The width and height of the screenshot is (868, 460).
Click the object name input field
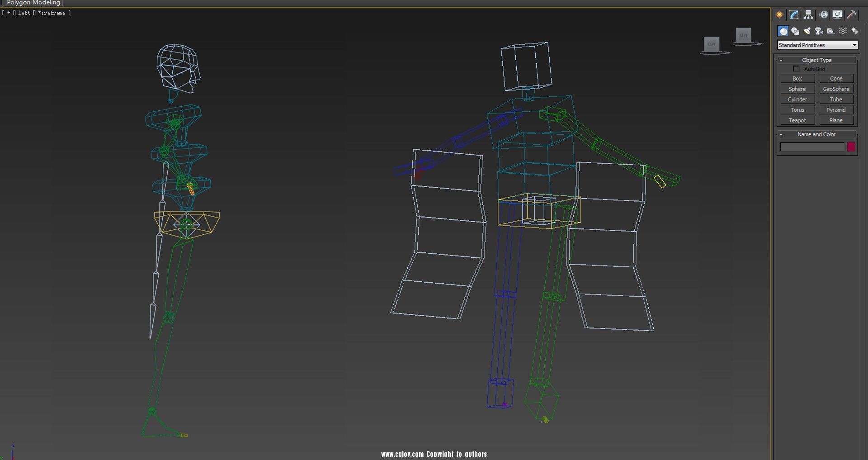(812, 147)
